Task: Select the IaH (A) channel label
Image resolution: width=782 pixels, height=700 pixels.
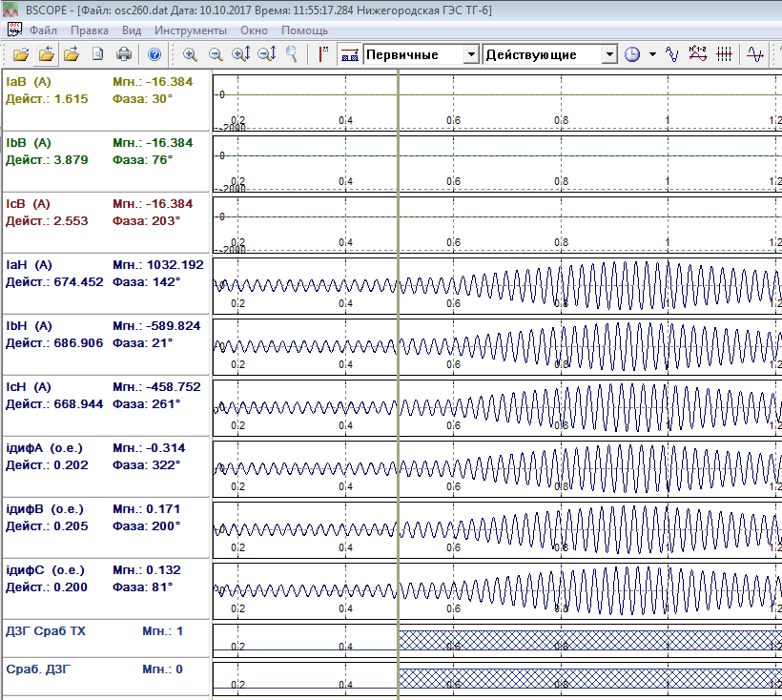Action: click(30, 265)
